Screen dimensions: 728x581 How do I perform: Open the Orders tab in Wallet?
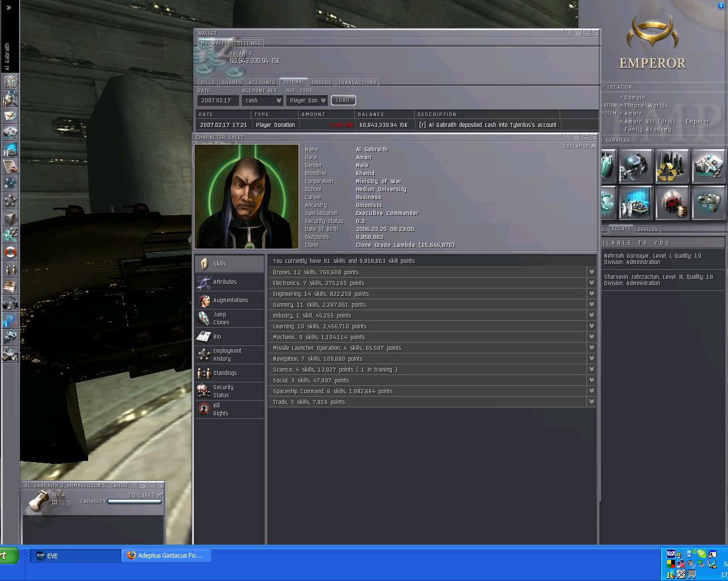click(x=321, y=83)
